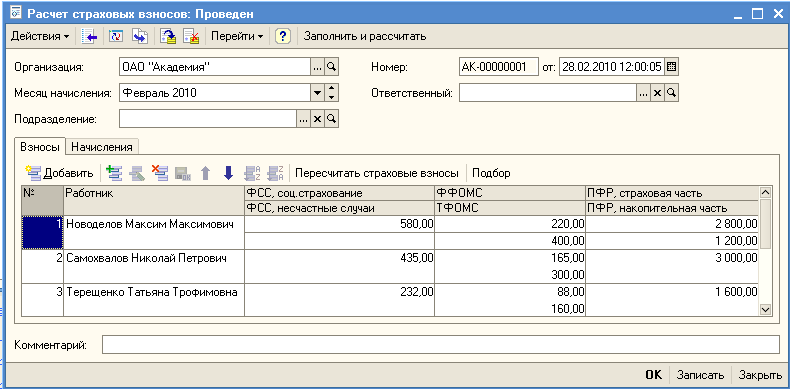The width and height of the screenshot is (790, 389).
Task: Click Пересчитать страховые взносы
Action: [377, 173]
